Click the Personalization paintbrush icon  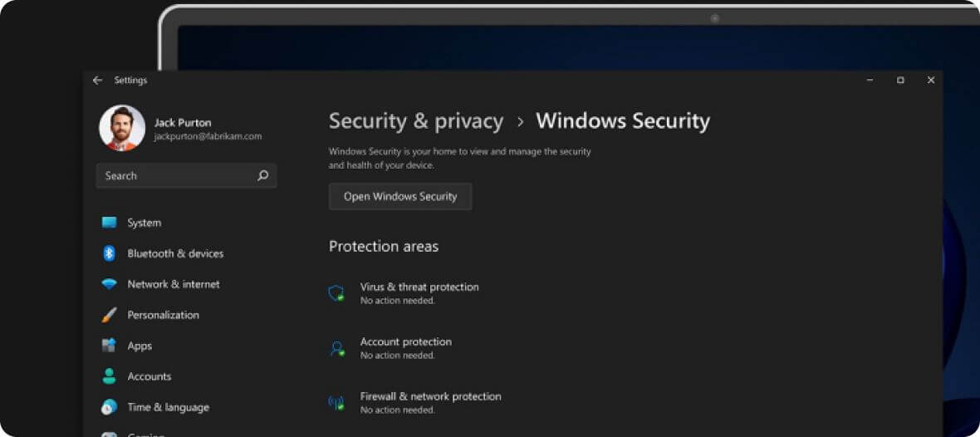pos(109,315)
